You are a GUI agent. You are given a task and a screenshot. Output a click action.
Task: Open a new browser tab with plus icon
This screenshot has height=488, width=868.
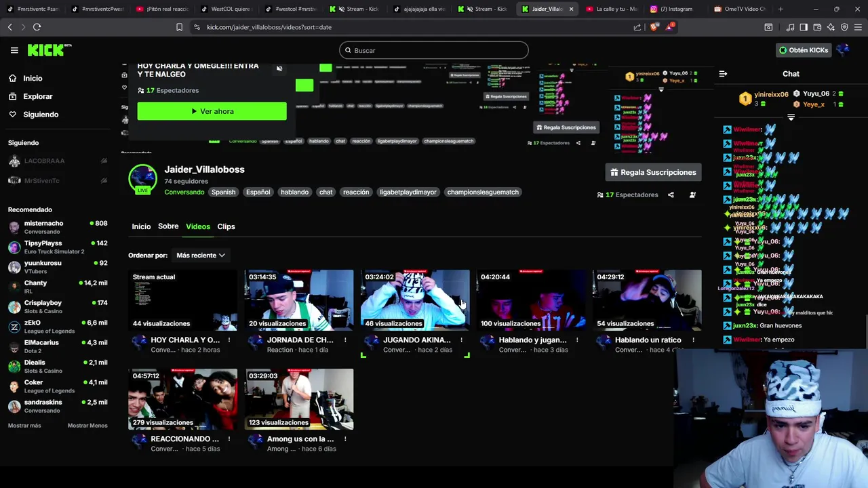(x=781, y=9)
